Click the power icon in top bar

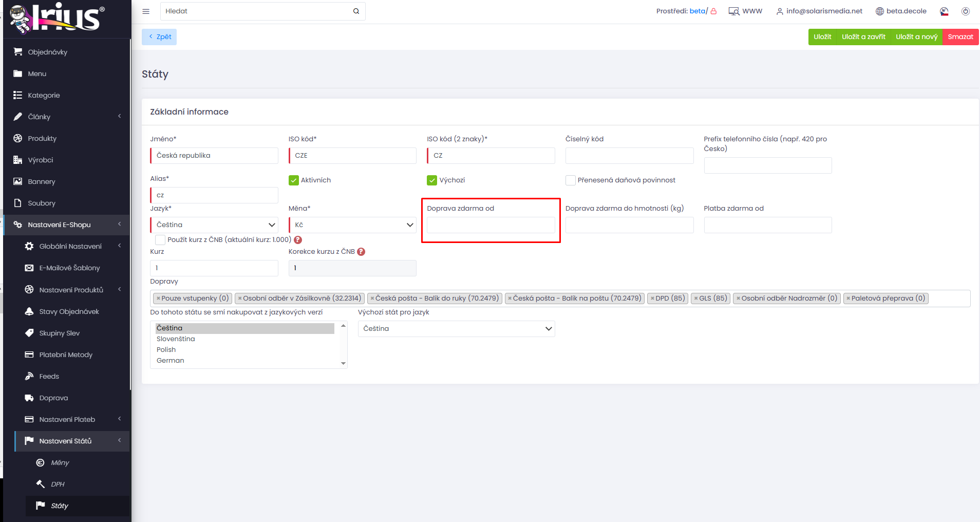pos(965,11)
